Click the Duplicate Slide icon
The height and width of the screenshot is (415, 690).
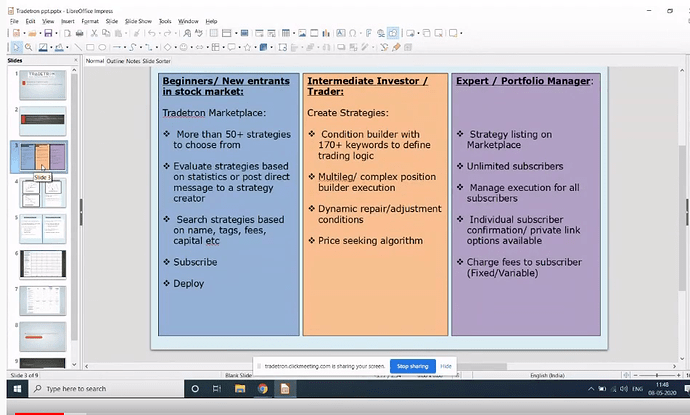tap(426, 33)
